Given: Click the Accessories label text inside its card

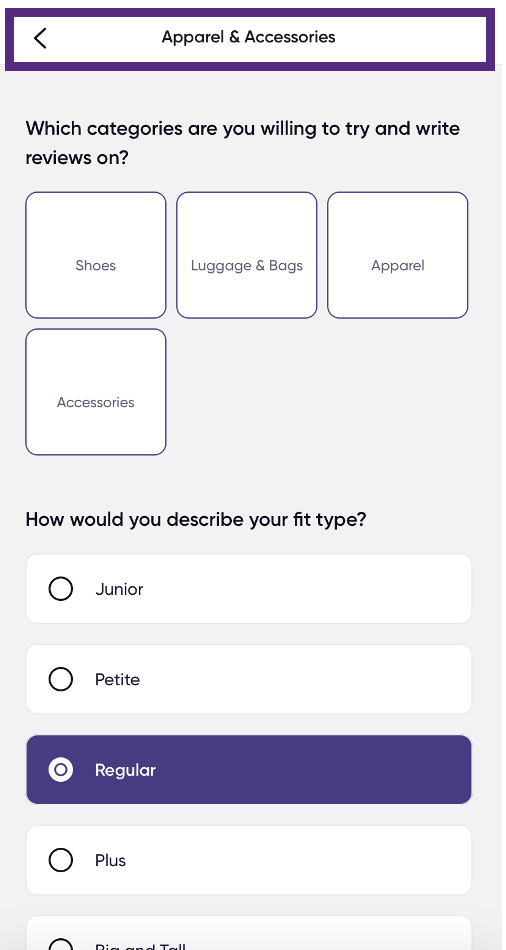Looking at the screenshot, I should pyautogui.click(x=96, y=402).
